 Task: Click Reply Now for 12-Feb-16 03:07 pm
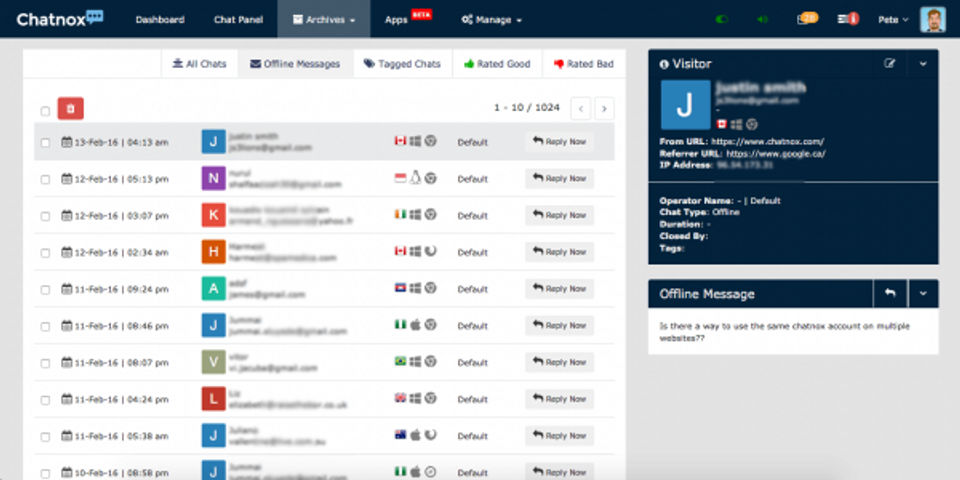559,215
